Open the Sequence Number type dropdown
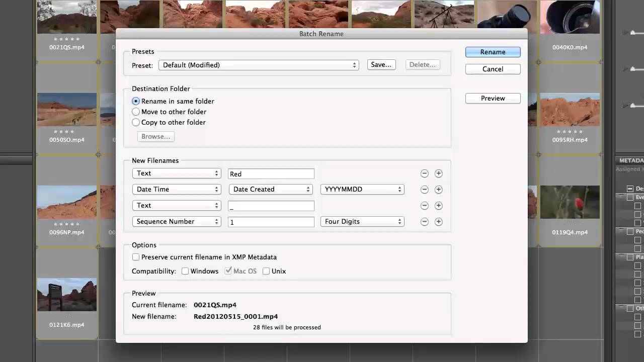 coord(177,222)
